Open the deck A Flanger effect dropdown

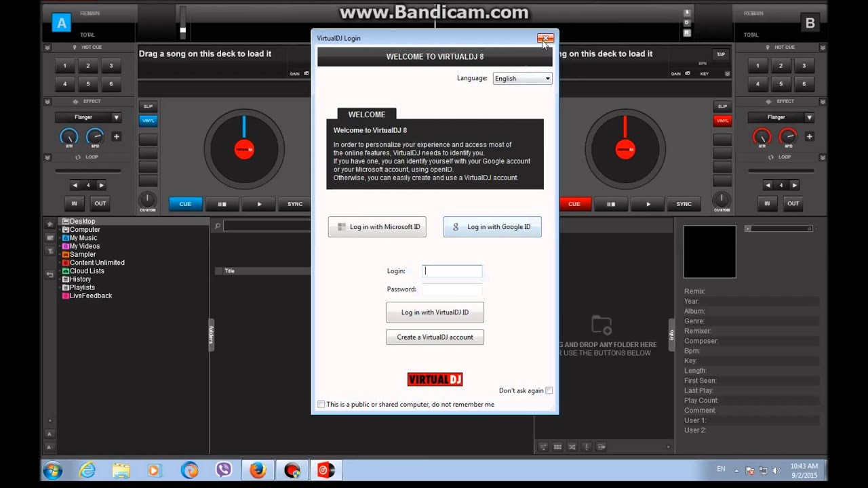88,117
